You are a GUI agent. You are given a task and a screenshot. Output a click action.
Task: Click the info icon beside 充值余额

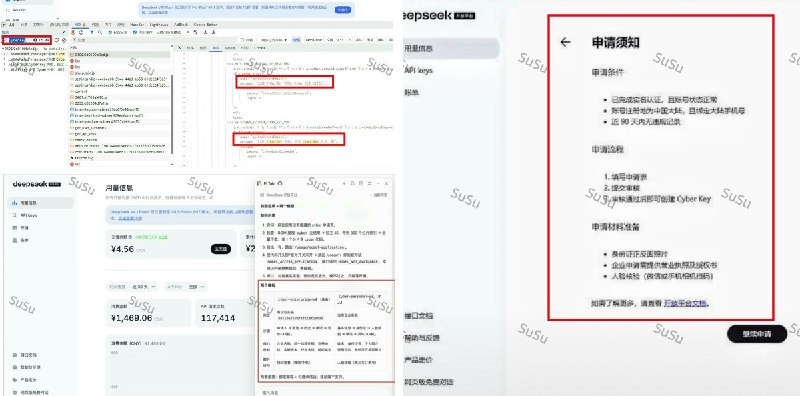[130, 237]
